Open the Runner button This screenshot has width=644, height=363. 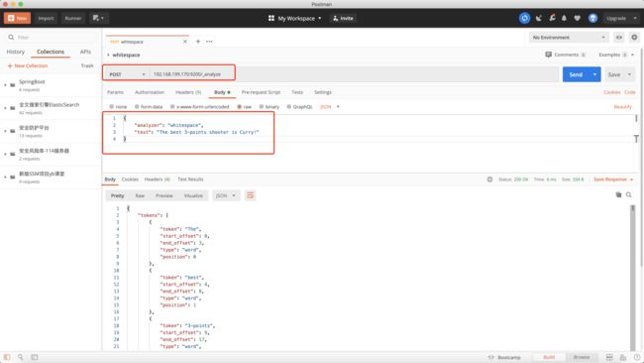pyautogui.click(x=73, y=18)
